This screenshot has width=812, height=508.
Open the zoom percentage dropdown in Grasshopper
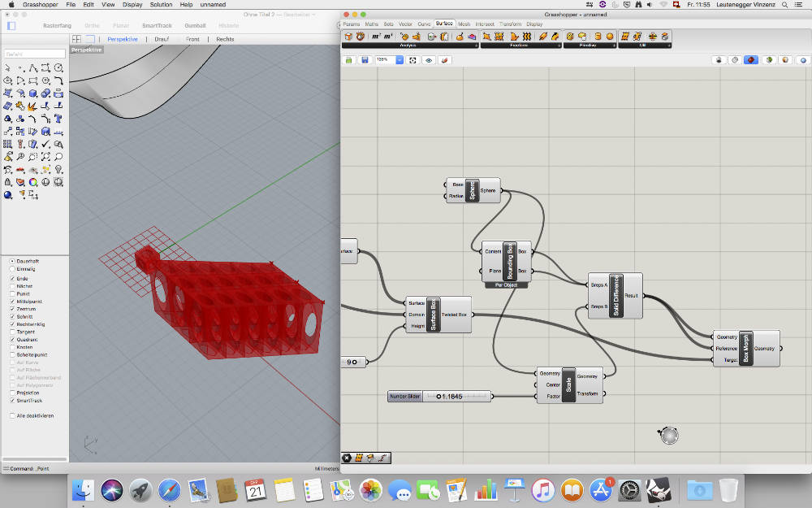pos(400,60)
